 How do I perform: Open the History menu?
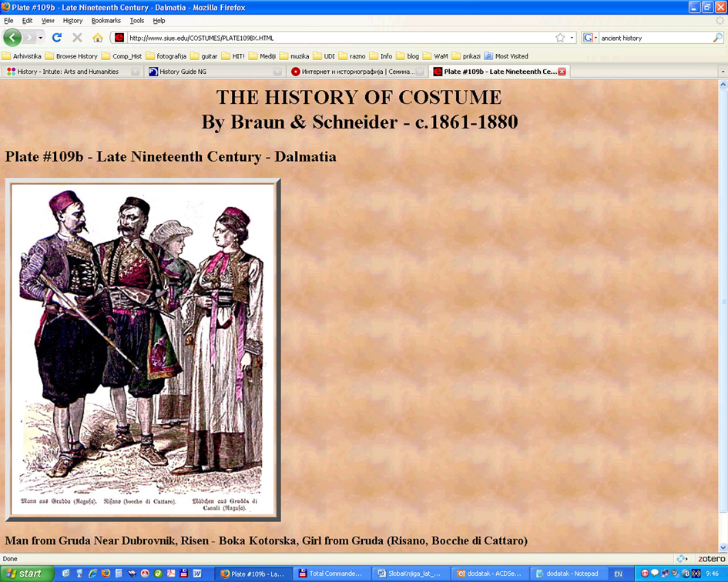pos(72,21)
